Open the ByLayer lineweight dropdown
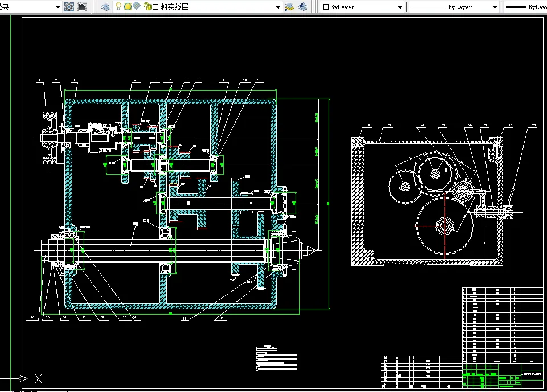The height and width of the screenshot is (392, 547). [524, 7]
